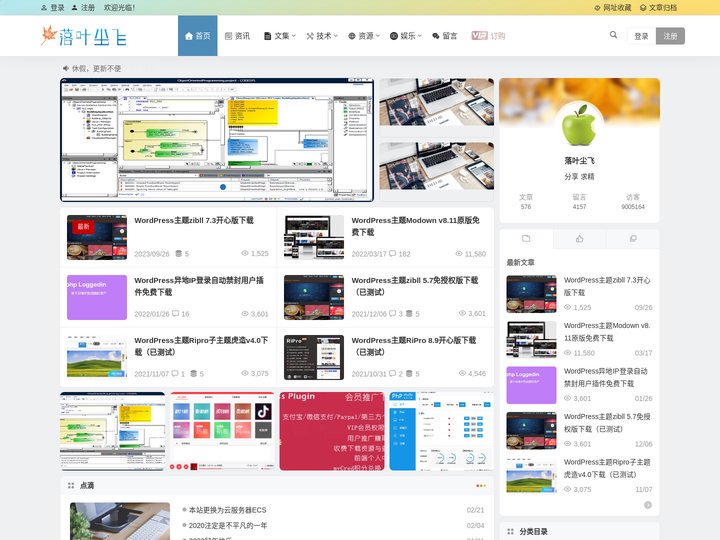Click the round arrow button below latest articles
Viewport: 720px width, 540px height.
pyautogui.click(x=647, y=505)
